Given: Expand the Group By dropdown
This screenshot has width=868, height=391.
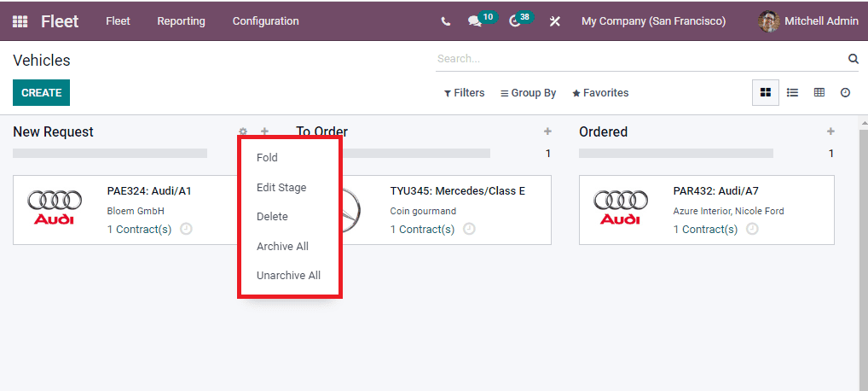Looking at the screenshot, I should coord(528,93).
